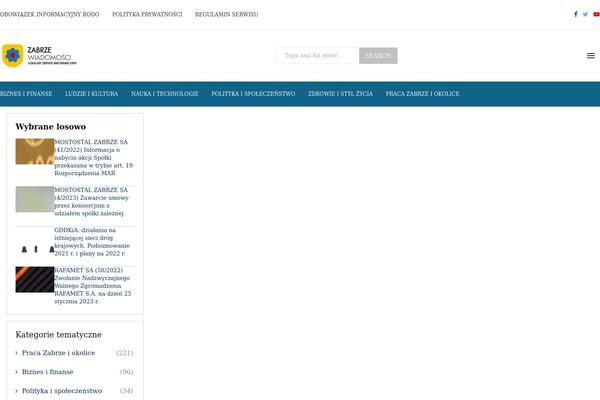
Task: Click thumbnail of Mostostal 41/2022 article
Action: coord(35,151)
